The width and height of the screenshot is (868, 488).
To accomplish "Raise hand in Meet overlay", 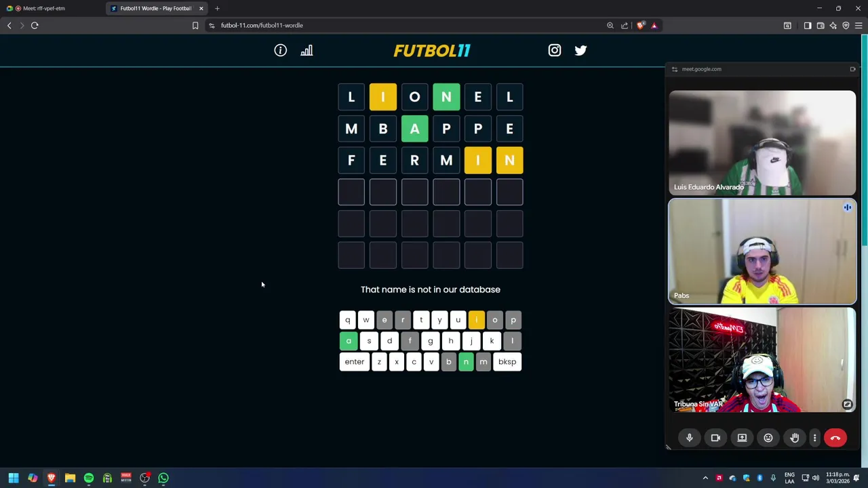I will point(794,438).
